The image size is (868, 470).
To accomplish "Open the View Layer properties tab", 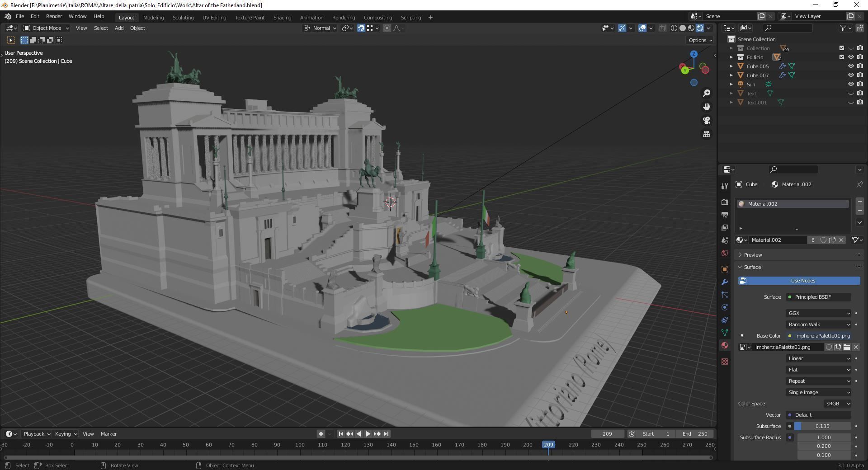I will pos(725,227).
